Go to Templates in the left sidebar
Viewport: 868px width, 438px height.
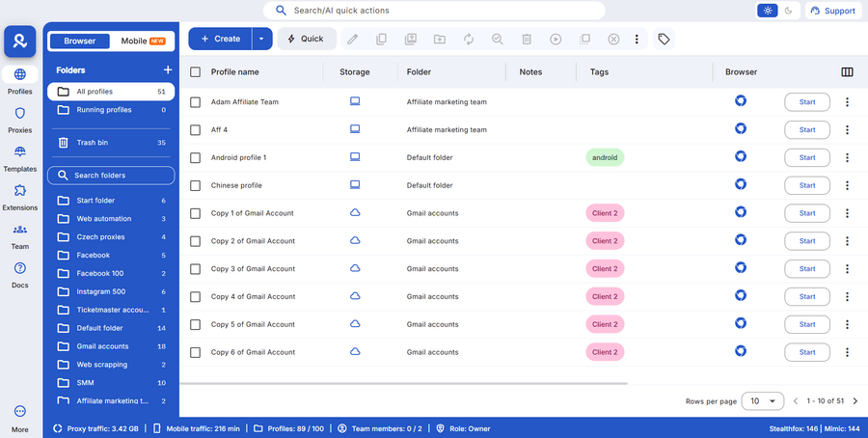pyautogui.click(x=20, y=157)
